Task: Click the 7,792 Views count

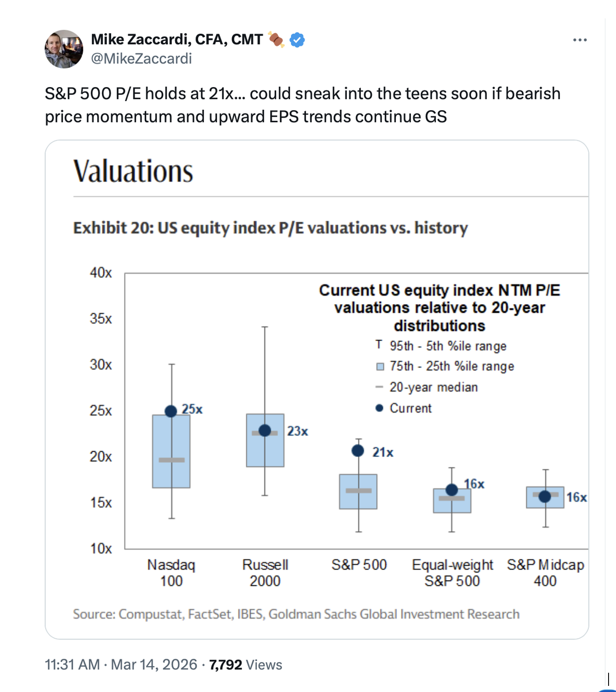Action: pos(245,664)
